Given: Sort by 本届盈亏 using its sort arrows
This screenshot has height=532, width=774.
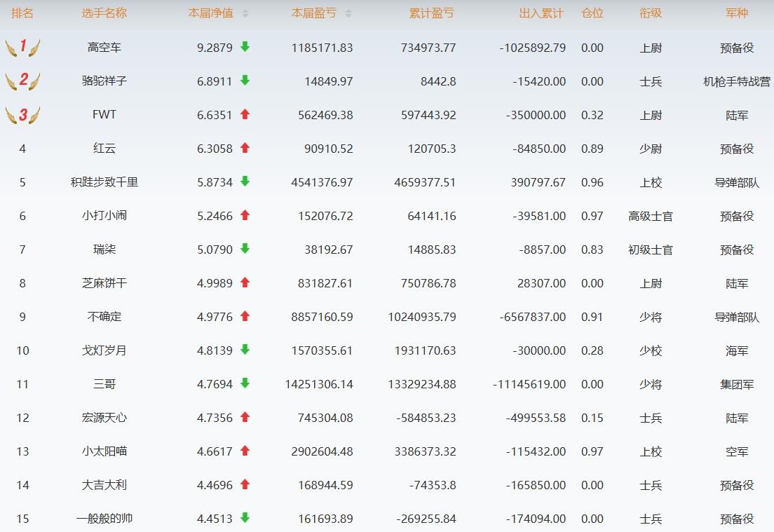Looking at the screenshot, I should click(x=348, y=13).
